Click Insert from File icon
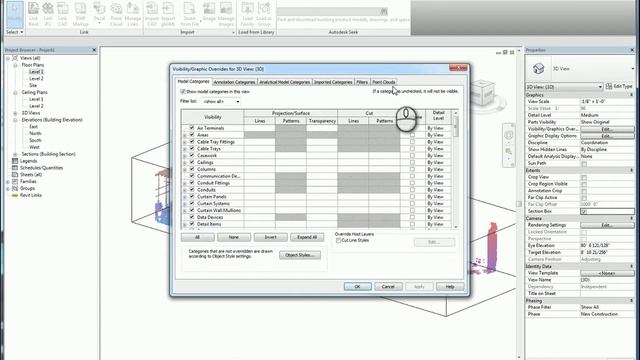This screenshot has height=360, width=640. pyautogui.click(x=190, y=14)
